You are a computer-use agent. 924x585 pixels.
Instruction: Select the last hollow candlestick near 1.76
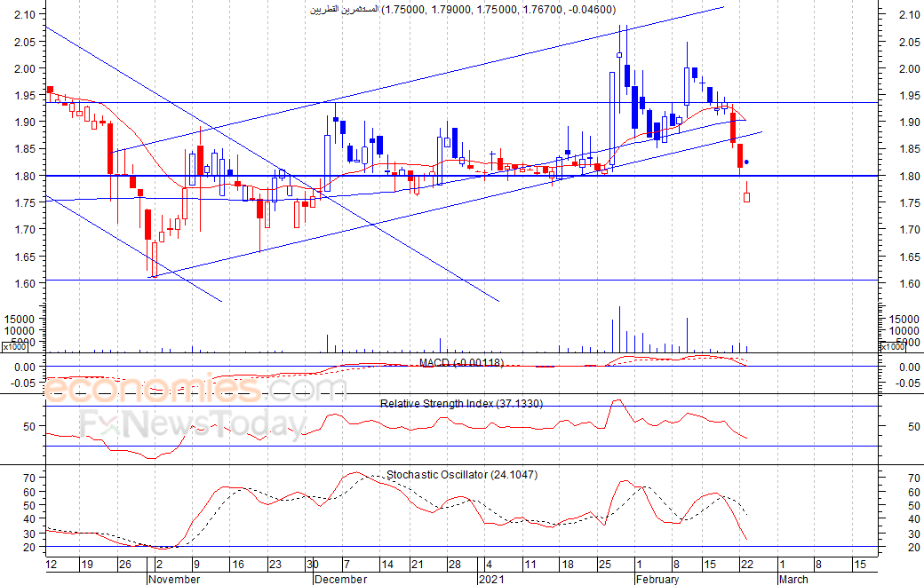746,197
